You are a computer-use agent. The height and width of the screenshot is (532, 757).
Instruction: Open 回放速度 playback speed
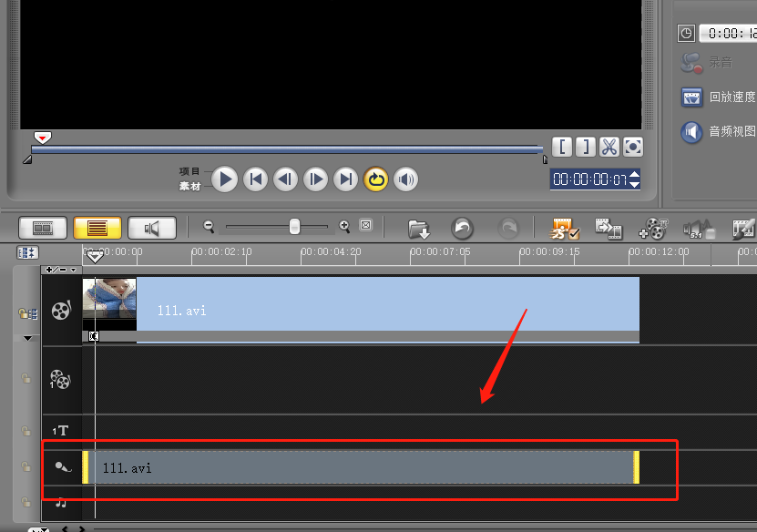click(719, 97)
